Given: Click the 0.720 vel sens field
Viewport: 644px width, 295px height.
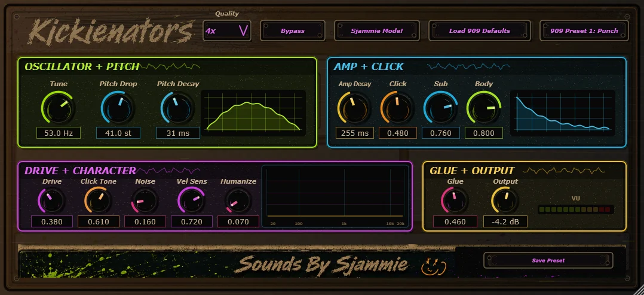Looking at the screenshot, I should [192, 222].
